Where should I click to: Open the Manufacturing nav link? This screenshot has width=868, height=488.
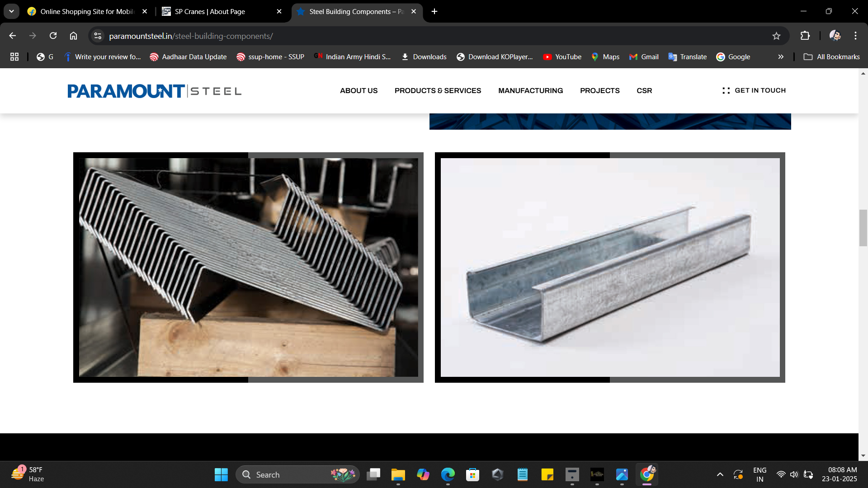point(530,90)
